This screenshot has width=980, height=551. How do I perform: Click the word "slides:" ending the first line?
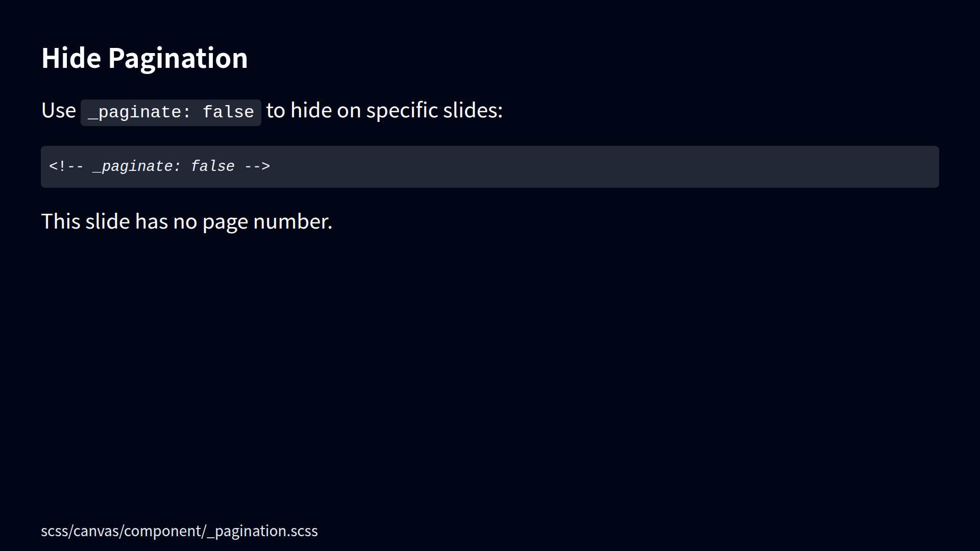click(x=473, y=110)
